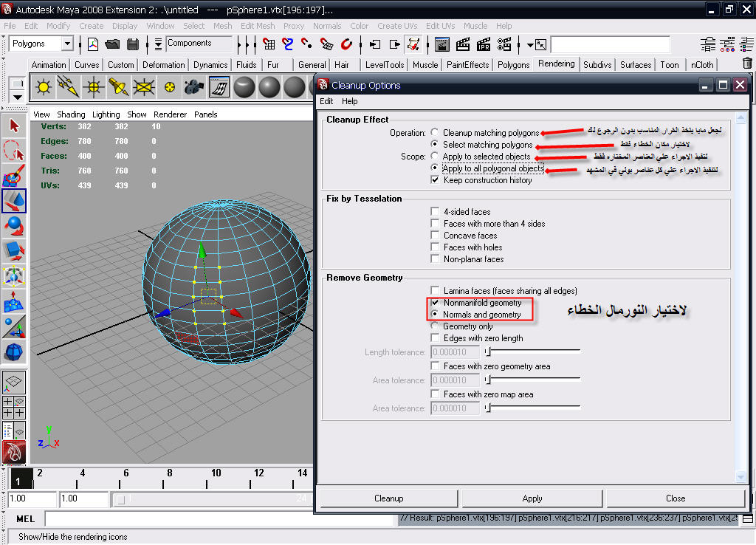Click the save scene disk icon
This screenshot has height=545, width=756.
[x=133, y=44]
